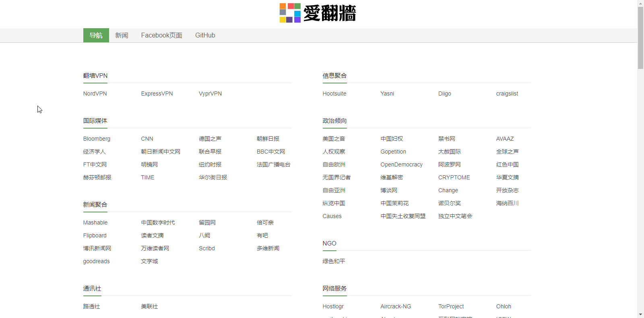
Task: Open 中国失土收复同盟 link
Action: 403,216
